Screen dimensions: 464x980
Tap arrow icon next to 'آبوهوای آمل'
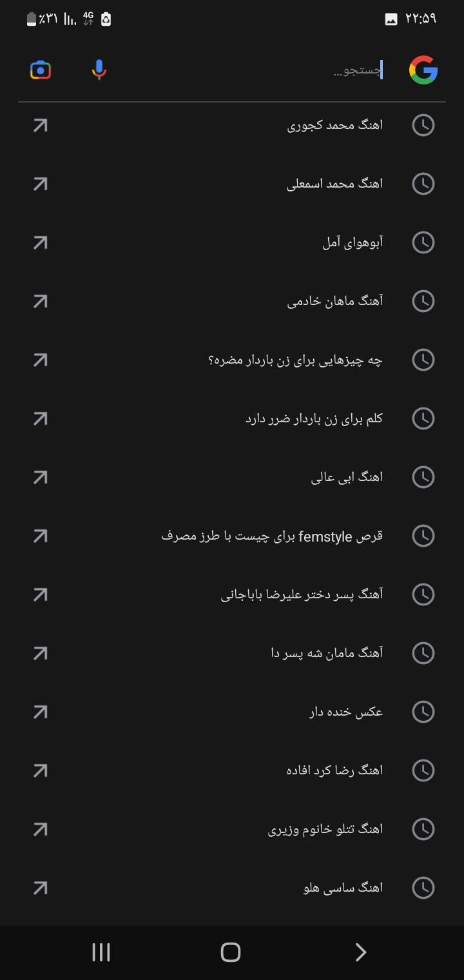click(x=40, y=243)
